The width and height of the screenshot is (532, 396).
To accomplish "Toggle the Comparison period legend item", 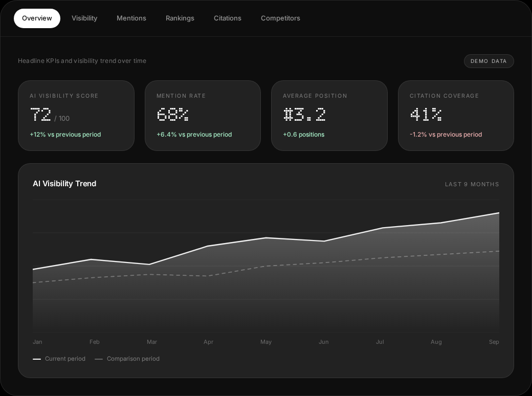I will 127,359.
